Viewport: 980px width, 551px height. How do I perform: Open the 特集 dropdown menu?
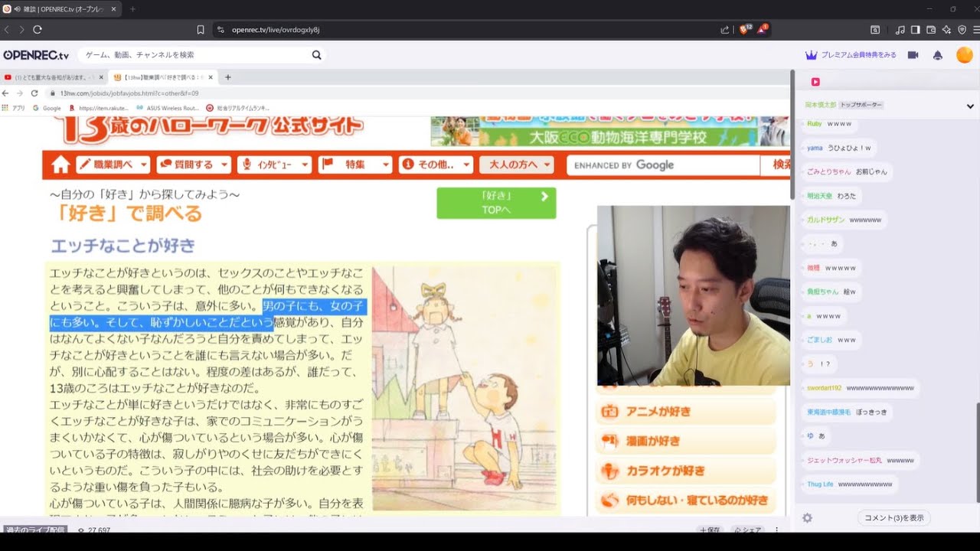(355, 165)
